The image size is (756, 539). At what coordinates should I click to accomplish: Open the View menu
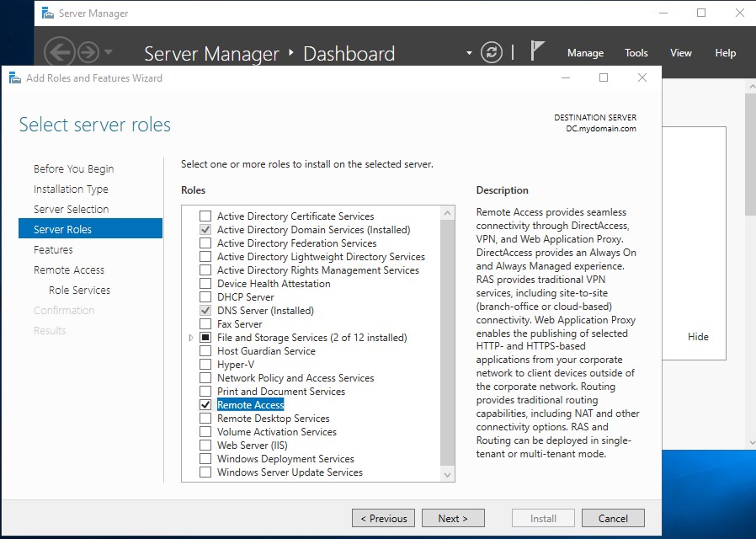[x=681, y=52]
